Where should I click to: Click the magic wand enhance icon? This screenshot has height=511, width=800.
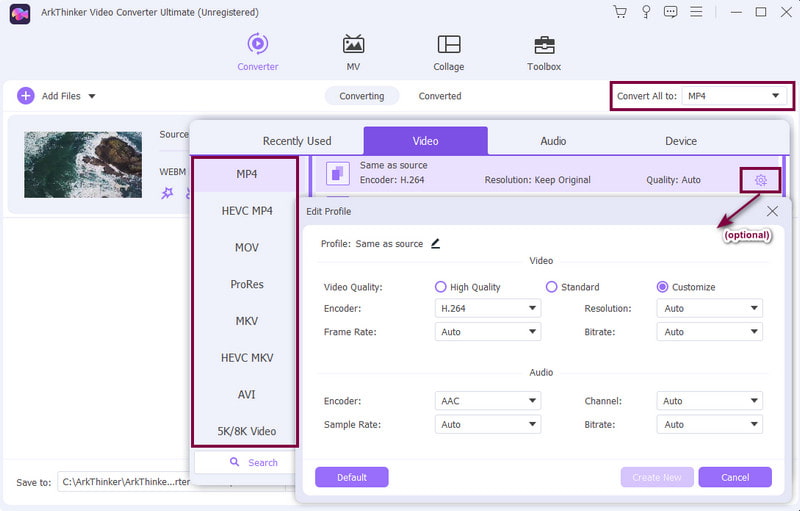(x=167, y=193)
